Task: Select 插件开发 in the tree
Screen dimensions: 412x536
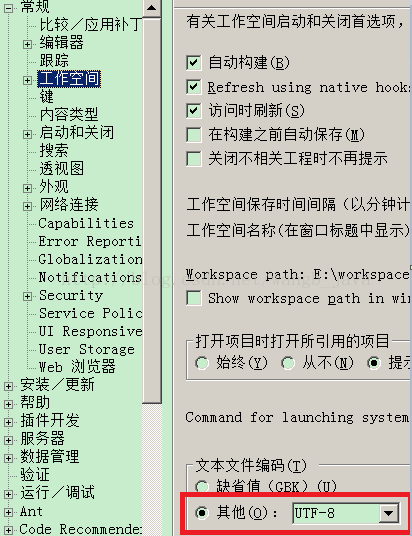Action: pos(50,420)
